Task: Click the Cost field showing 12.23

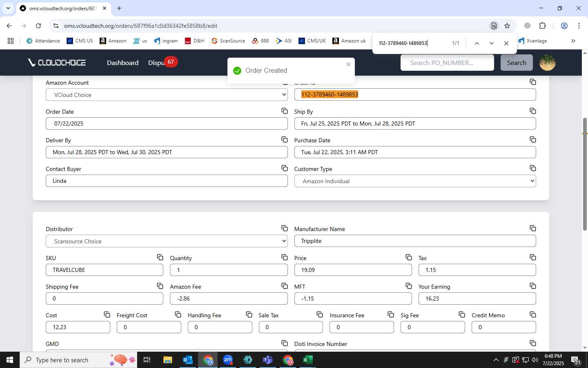Action: pos(78,327)
